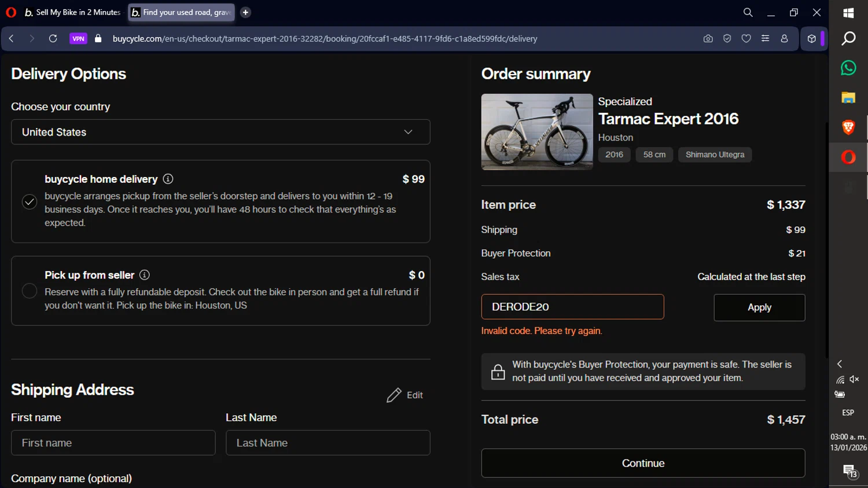The width and height of the screenshot is (868, 488).
Task: Open the privacy shield icon
Action: coord(727,39)
